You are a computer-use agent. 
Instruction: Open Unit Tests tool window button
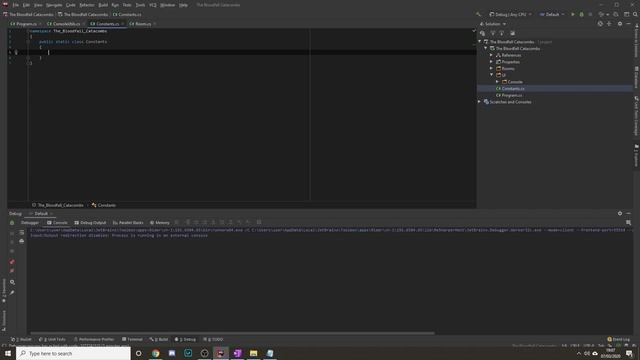coord(52,339)
